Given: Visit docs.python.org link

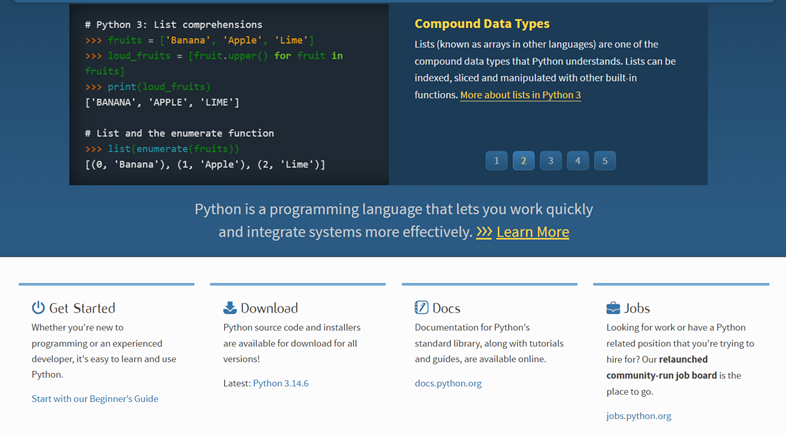Looking at the screenshot, I should point(448,383).
